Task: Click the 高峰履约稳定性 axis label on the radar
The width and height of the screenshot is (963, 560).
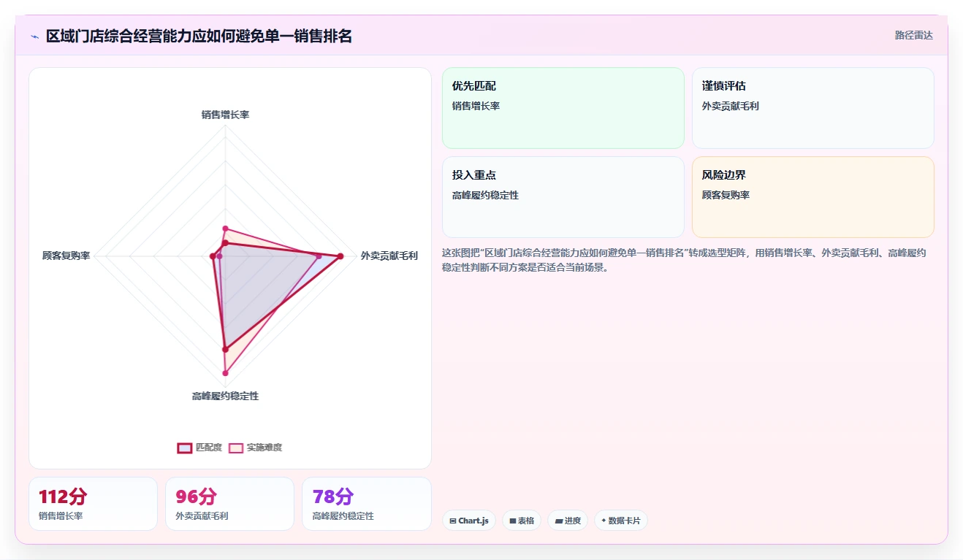Action: point(226,396)
